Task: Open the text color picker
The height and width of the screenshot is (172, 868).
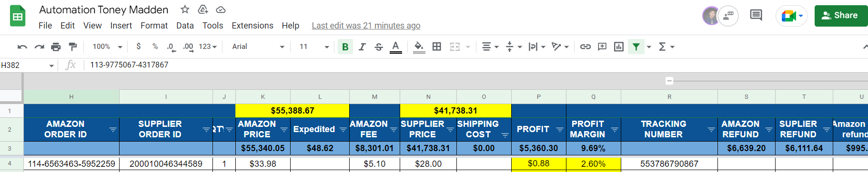Action: pos(395,47)
